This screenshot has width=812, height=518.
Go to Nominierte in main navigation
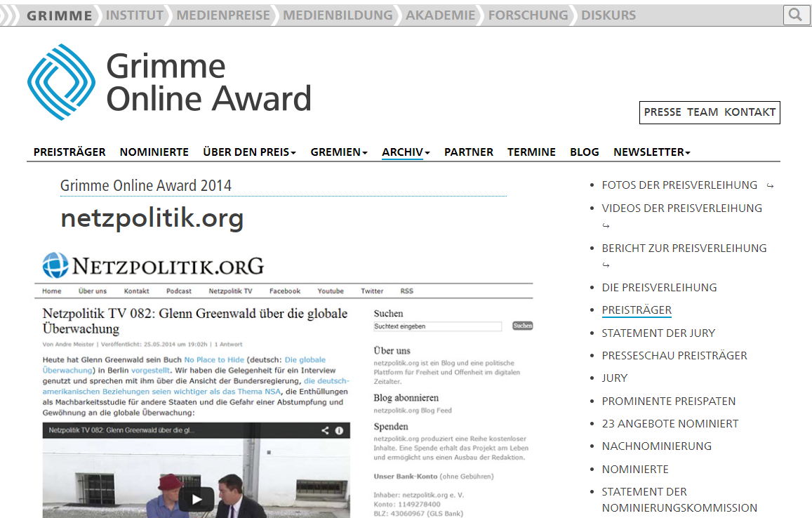(154, 152)
